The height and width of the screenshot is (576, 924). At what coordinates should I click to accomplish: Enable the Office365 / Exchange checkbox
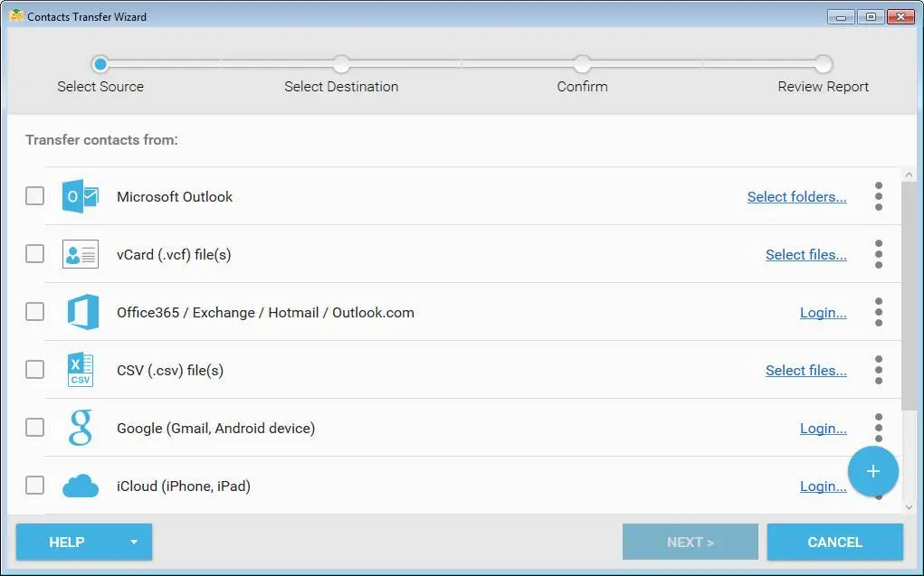(x=34, y=312)
